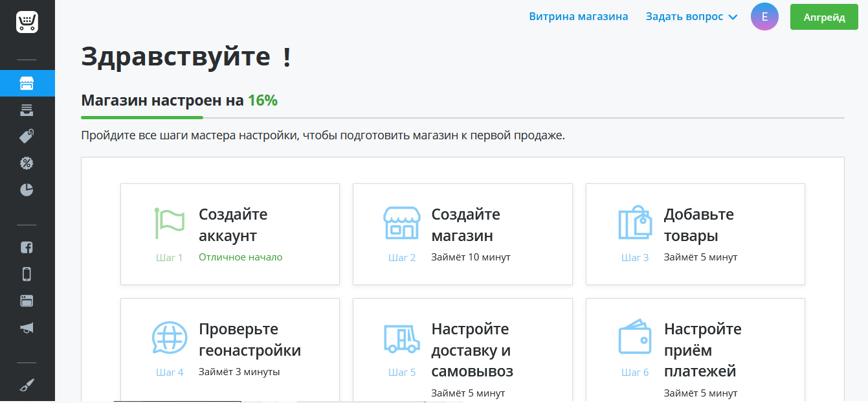Click the Ecwid shopping cart logo
Image resolution: width=868 pixels, height=403 pixels.
[x=27, y=23]
